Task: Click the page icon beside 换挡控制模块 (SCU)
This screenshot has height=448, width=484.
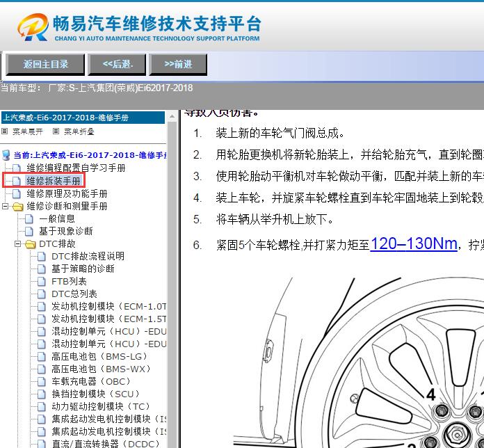Action: pos(41,394)
